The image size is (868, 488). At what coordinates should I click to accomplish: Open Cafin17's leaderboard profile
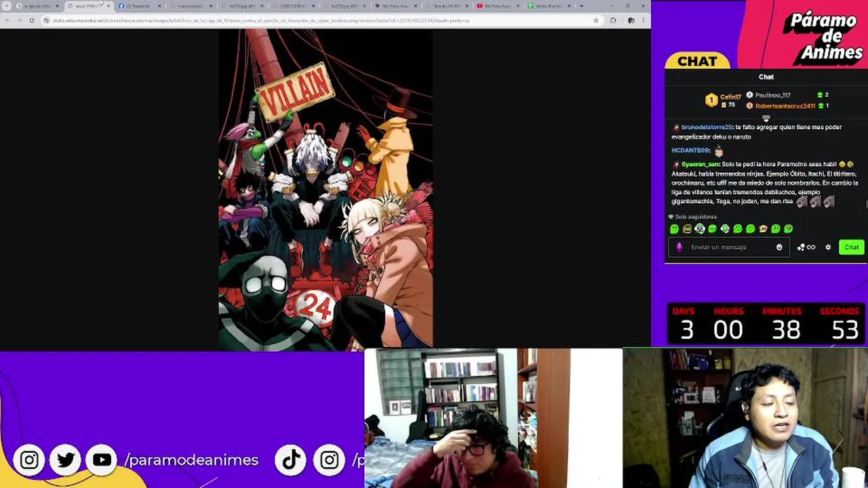click(730, 97)
